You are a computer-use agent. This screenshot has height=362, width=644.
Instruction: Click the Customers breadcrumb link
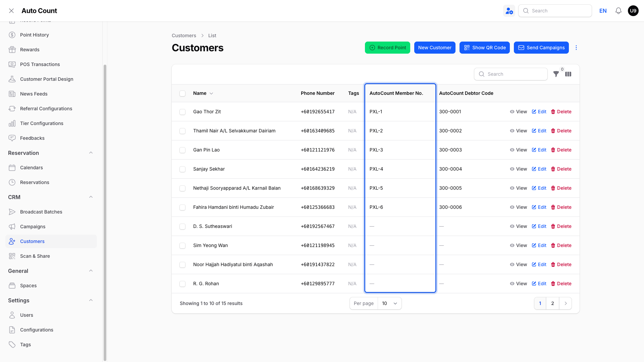pos(184,36)
